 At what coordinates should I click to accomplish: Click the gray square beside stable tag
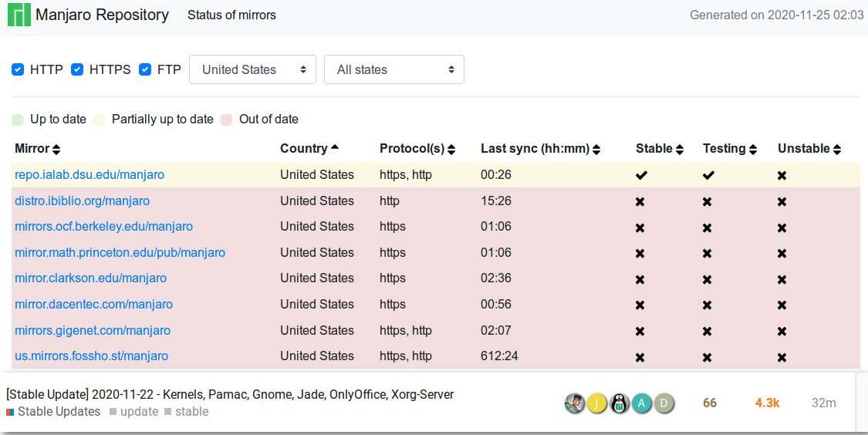click(167, 412)
